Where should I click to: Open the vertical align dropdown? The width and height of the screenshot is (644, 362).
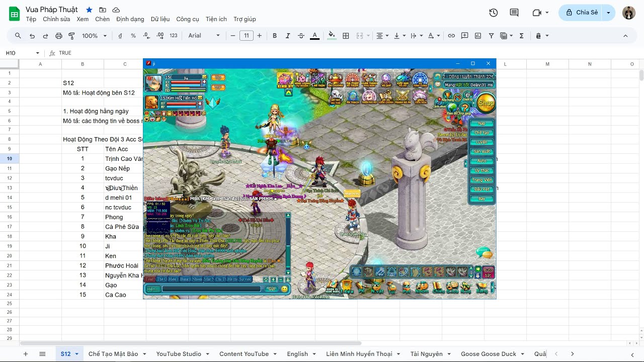399,36
